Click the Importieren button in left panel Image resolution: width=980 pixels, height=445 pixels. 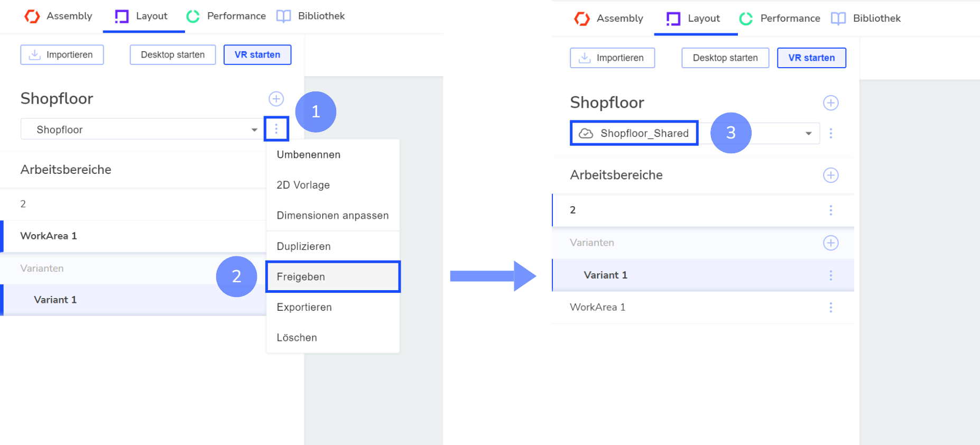[x=62, y=55]
